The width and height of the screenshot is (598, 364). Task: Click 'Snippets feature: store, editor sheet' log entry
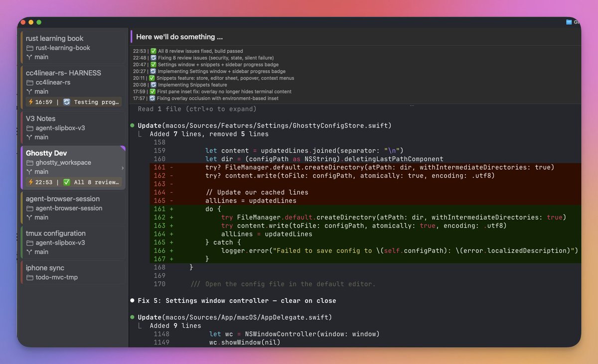225,78
